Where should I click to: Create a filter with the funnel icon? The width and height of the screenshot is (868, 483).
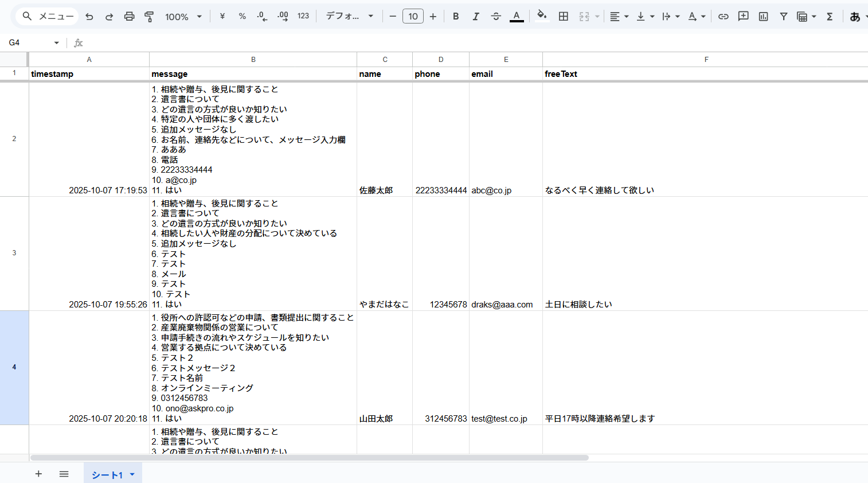tap(783, 17)
